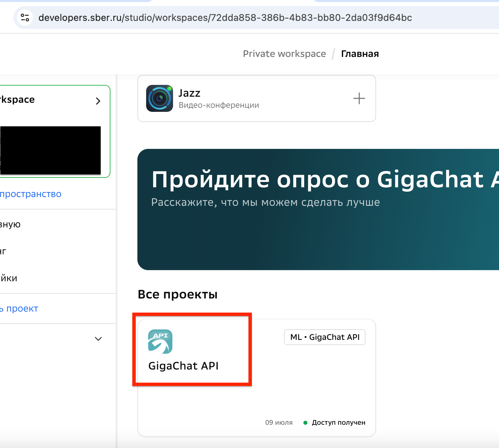The width and height of the screenshot is (499, 448).
Task: Click the GigaChat API project icon
Action: coord(160,342)
